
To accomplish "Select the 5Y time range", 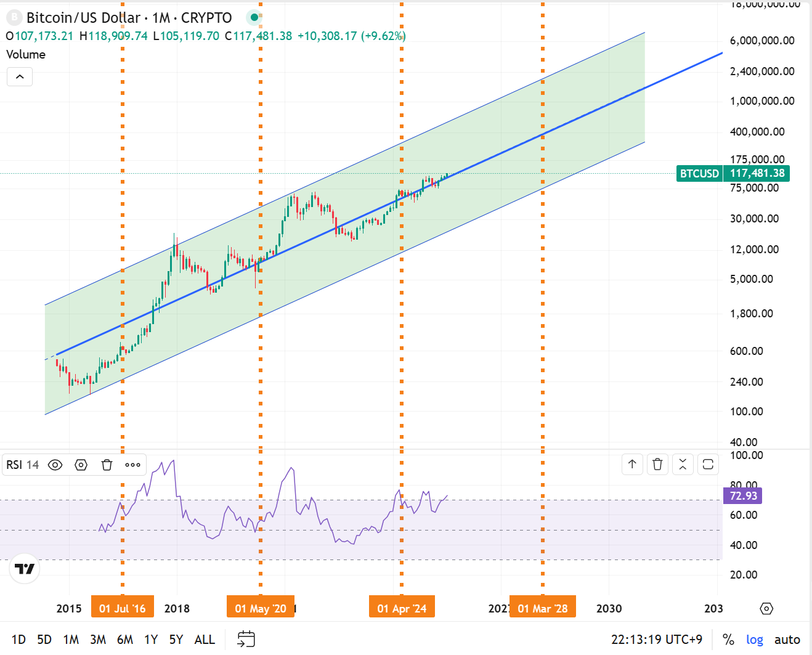I will tap(176, 640).
